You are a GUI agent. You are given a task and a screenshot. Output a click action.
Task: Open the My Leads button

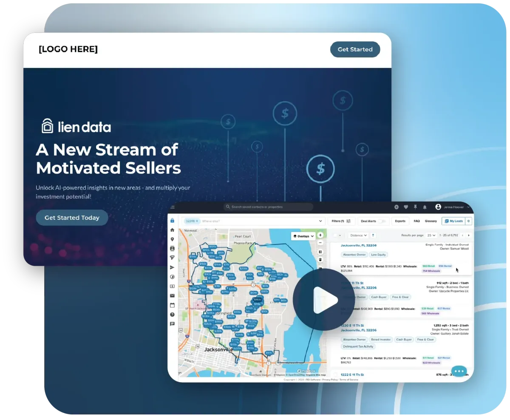tap(453, 221)
